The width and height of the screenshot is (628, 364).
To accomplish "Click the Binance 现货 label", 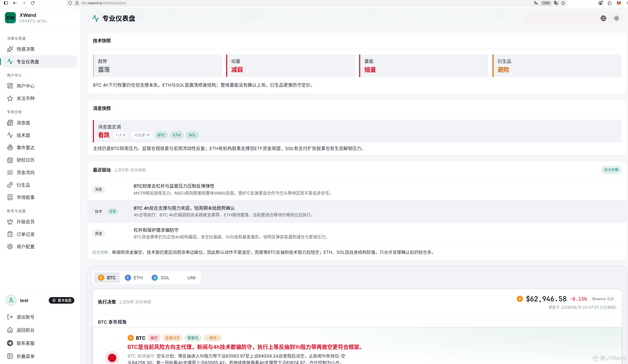I will pos(603,299).
